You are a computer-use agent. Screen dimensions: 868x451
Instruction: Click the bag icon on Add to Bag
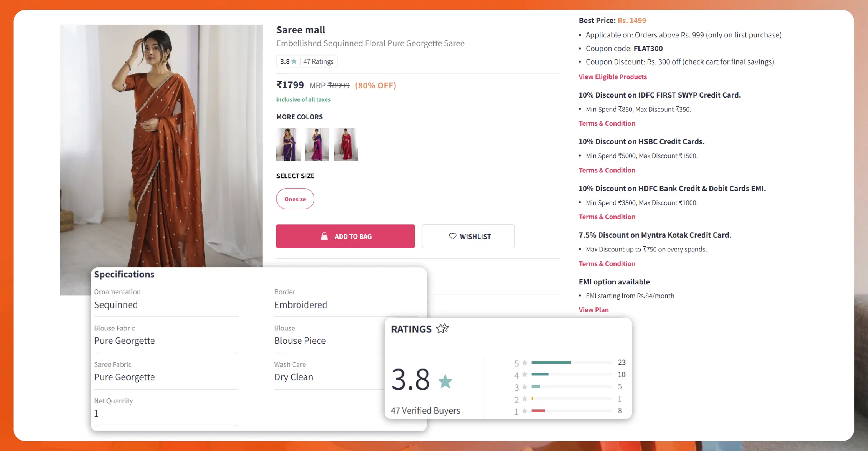[324, 236]
